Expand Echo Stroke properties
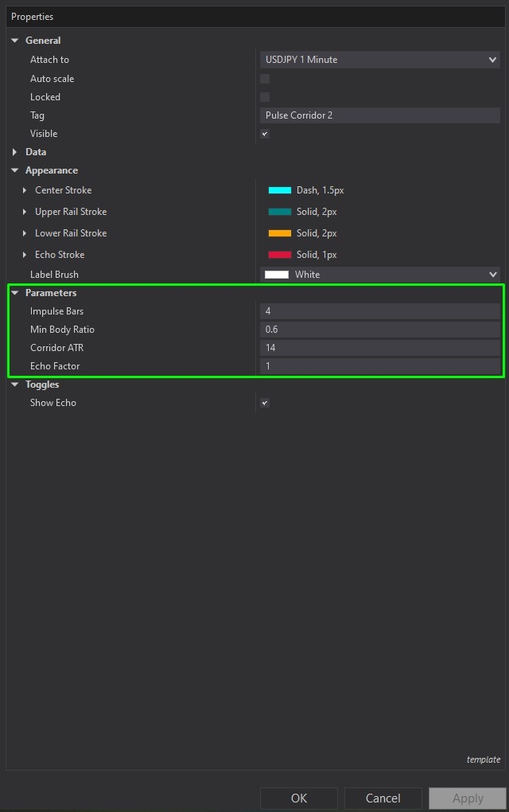Image resolution: width=509 pixels, height=812 pixels. point(25,255)
